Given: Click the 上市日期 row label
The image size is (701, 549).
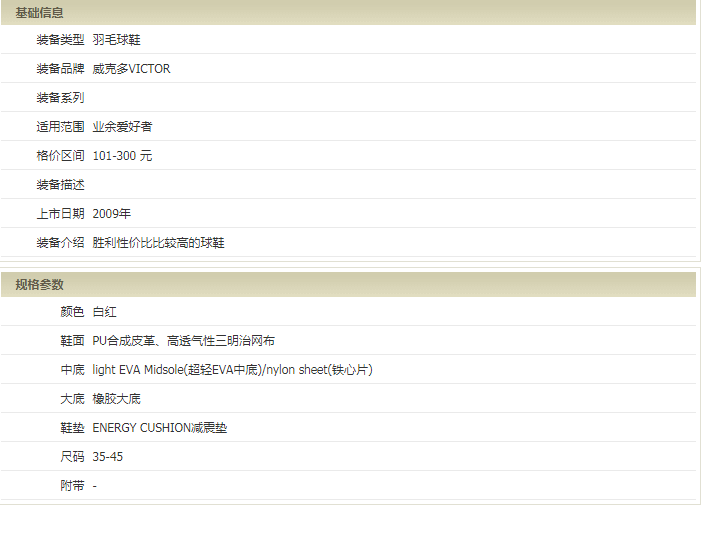Looking at the screenshot, I should coord(60,214).
